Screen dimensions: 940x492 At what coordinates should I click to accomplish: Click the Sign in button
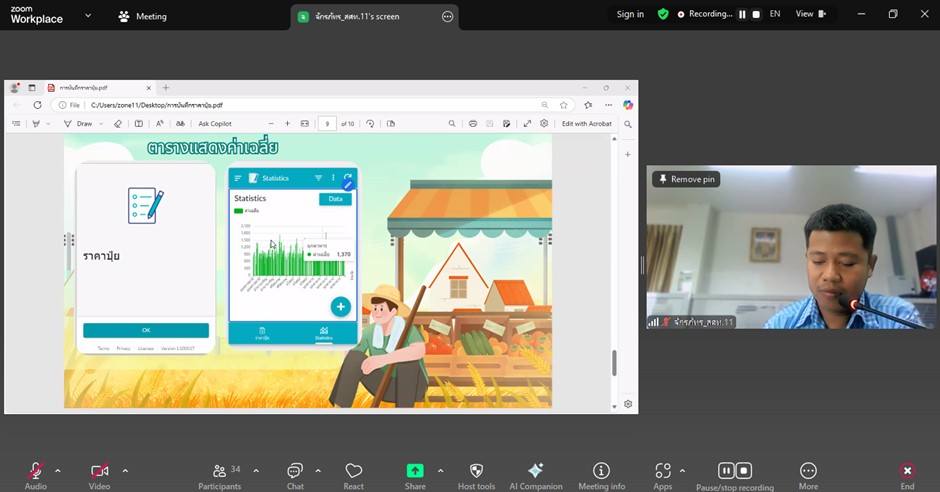(630, 15)
